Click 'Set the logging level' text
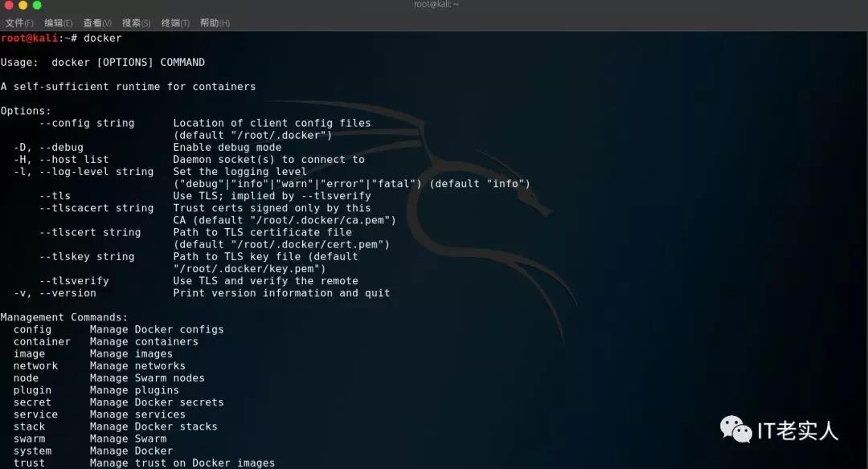868x469 pixels. coord(240,172)
